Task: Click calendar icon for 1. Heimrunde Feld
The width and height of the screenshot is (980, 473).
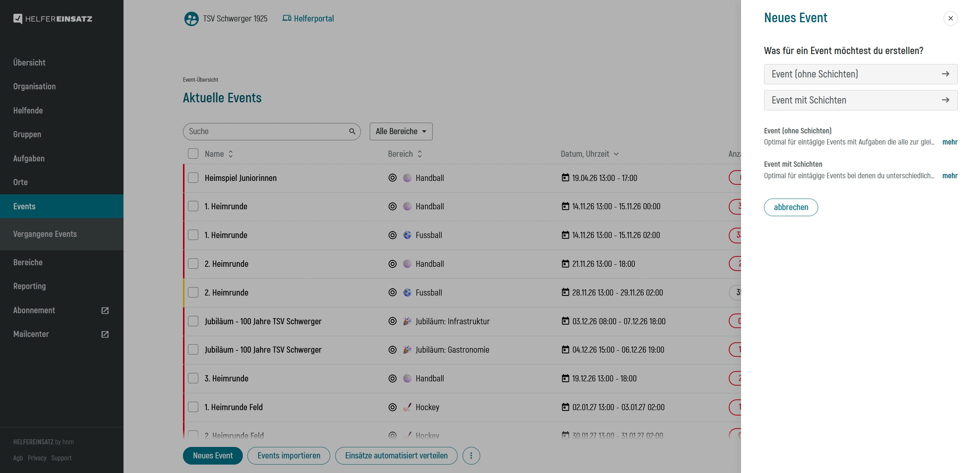Action: click(565, 407)
